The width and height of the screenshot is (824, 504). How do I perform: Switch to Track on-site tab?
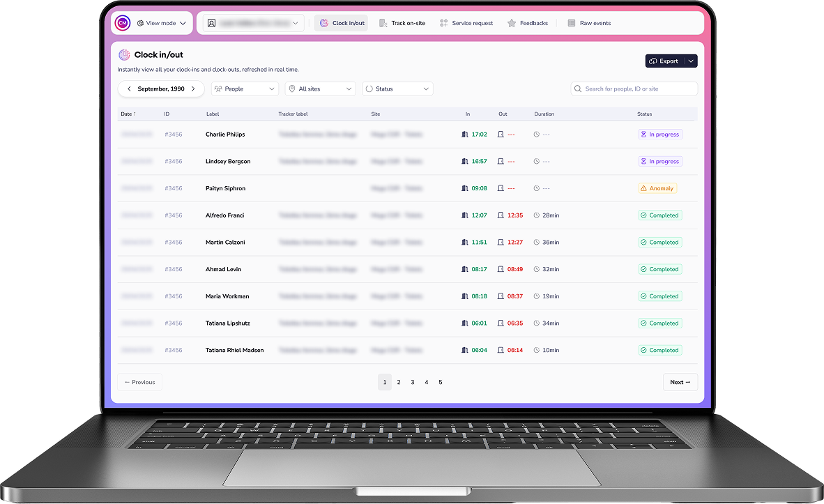coord(402,23)
